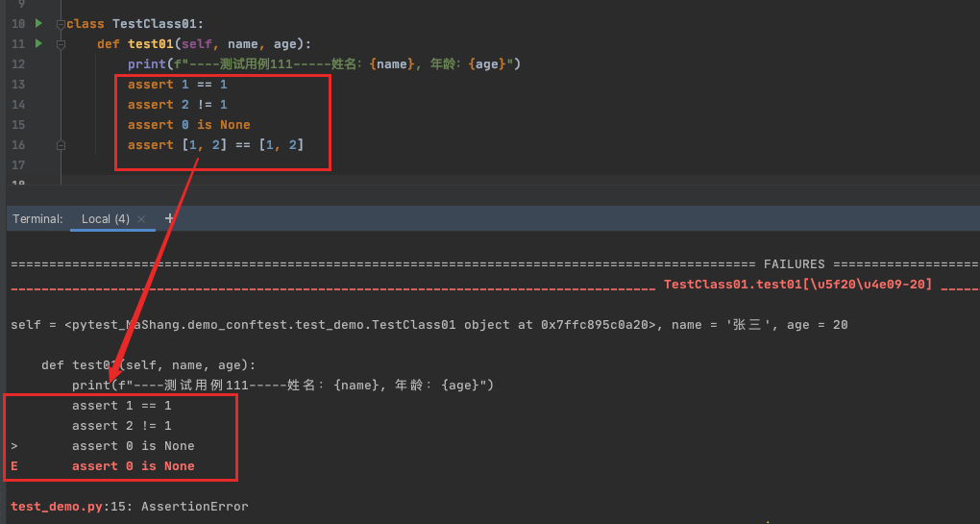Viewport: 980px width, 524px height.
Task: Collapse the test01 method fold marker
Action: 61,44
